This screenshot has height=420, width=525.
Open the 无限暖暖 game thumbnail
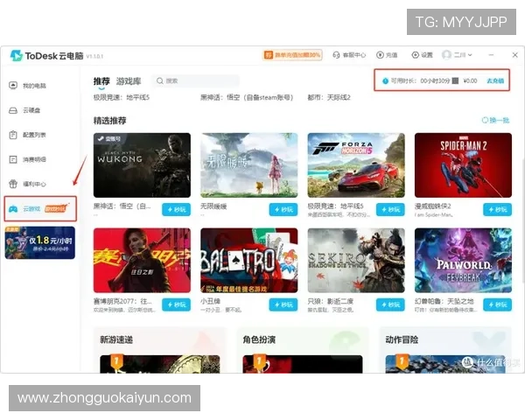coord(249,165)
